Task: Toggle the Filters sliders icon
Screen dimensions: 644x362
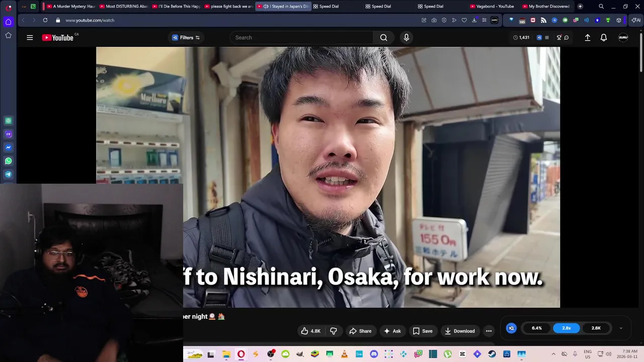Action: (198, 38)
